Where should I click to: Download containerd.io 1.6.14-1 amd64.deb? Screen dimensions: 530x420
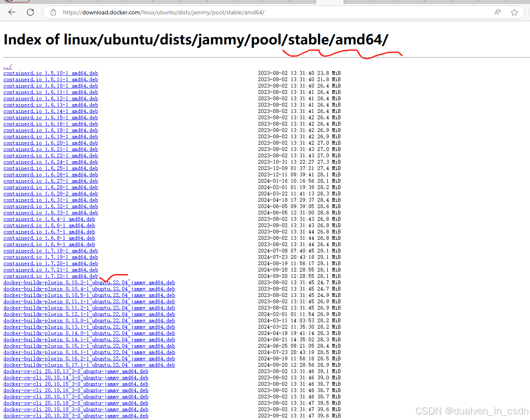pyautogui.click(x=51, y=111)
